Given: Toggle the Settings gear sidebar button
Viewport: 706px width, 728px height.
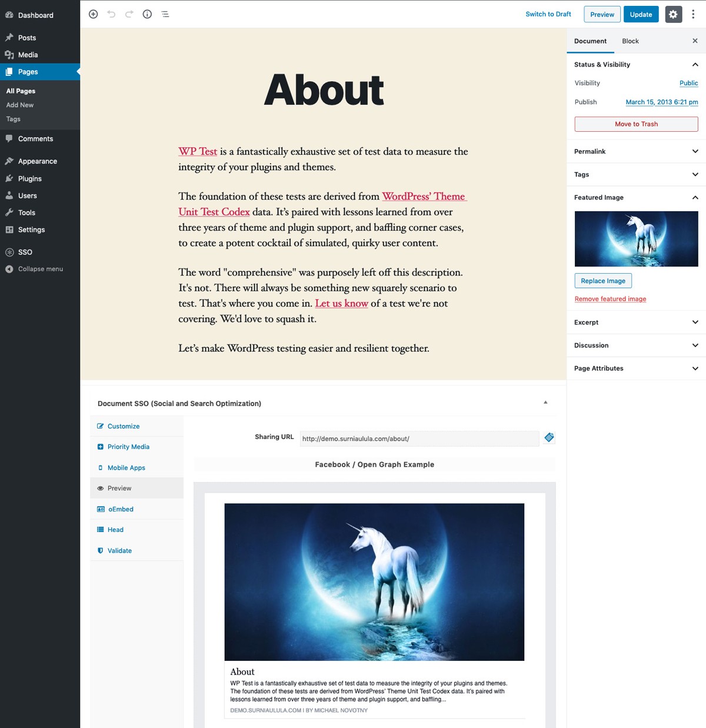Looking at the screenshot, I should pos(673,14).
